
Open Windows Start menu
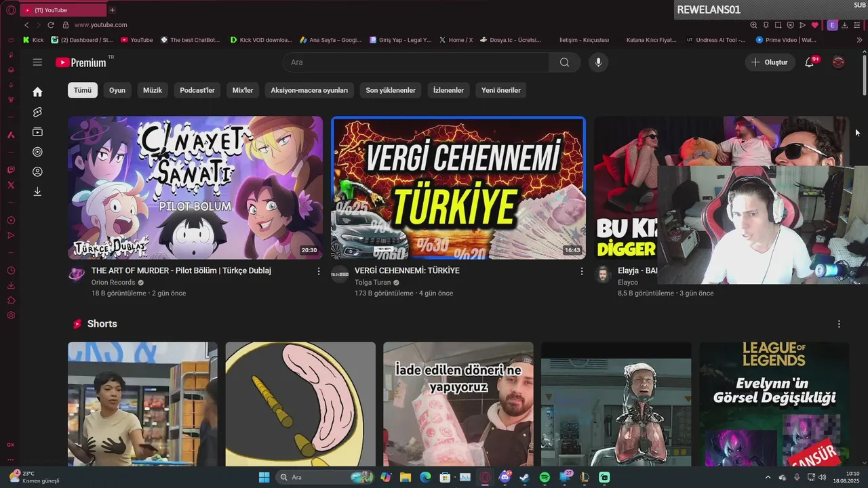(264, 477)
